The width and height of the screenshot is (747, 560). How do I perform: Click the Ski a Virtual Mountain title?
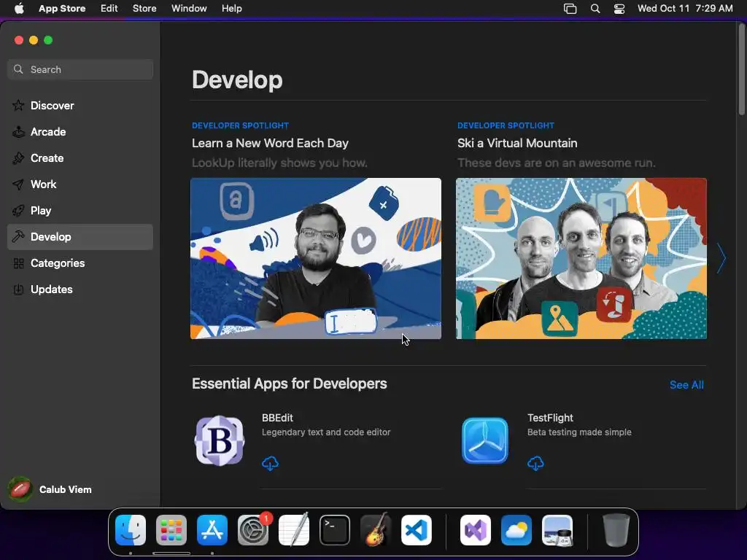[x=517, y=144]
